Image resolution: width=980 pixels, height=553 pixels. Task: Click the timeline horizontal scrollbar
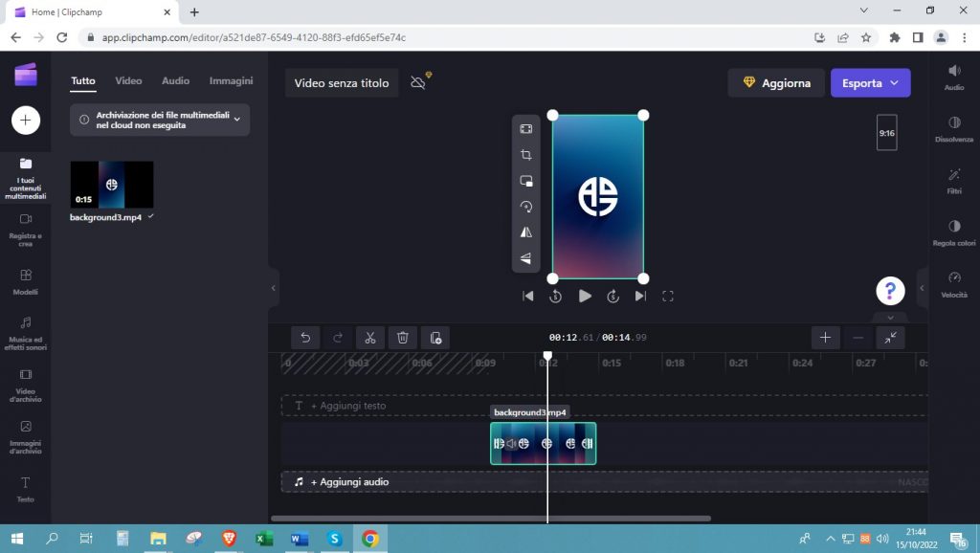490,519
